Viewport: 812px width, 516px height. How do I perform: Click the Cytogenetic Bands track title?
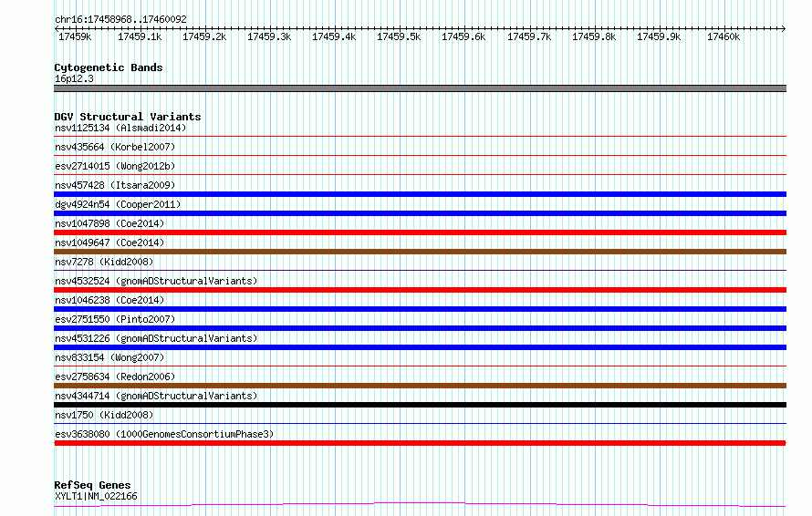(x=109, y=67)
